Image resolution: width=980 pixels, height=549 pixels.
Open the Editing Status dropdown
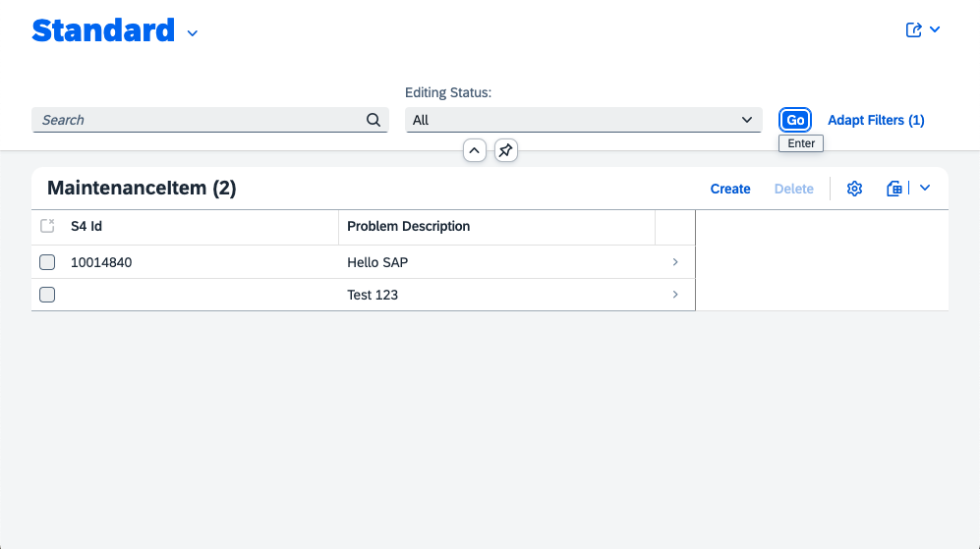tap(584, 120)
